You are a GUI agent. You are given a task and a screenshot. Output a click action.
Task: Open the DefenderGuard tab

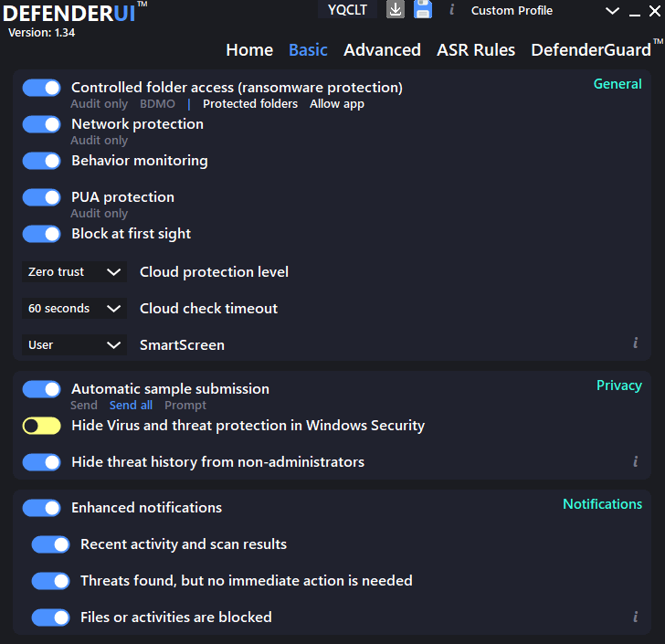(591, 50)
